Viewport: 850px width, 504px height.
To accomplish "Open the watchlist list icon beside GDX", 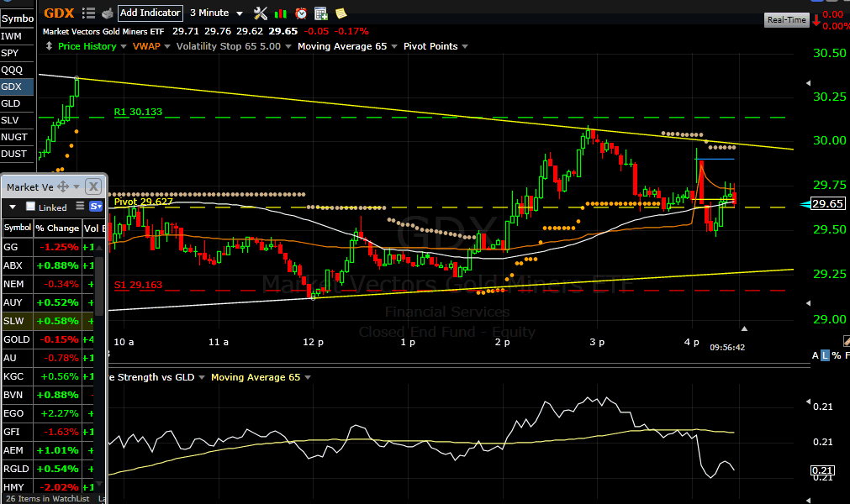I will click(89, 13).
